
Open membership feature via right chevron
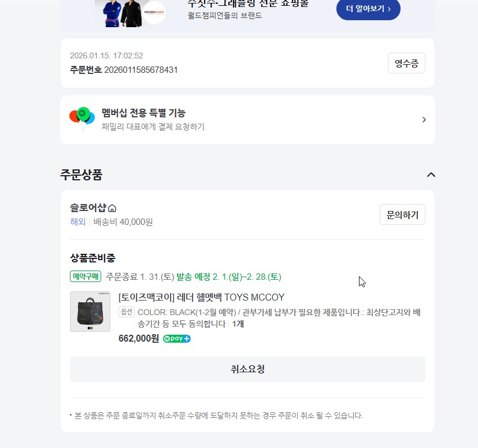click(x=424, y=120)
